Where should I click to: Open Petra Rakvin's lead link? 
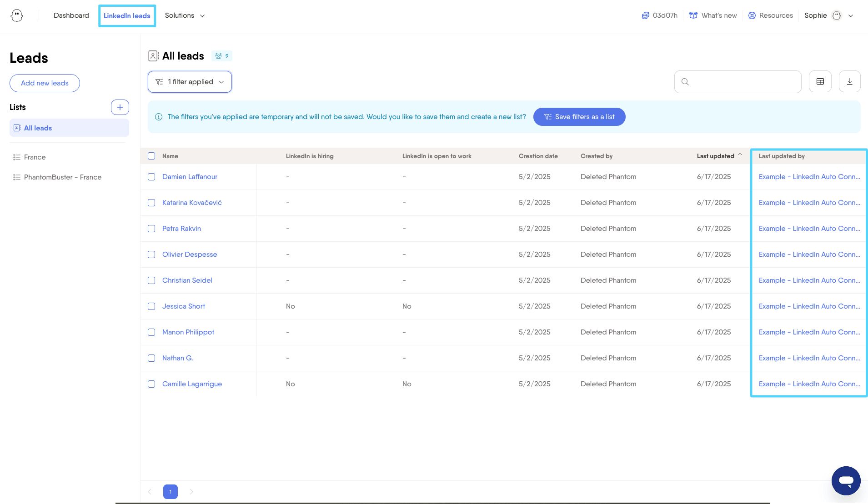pyautogui.click(x=181, y=229)
